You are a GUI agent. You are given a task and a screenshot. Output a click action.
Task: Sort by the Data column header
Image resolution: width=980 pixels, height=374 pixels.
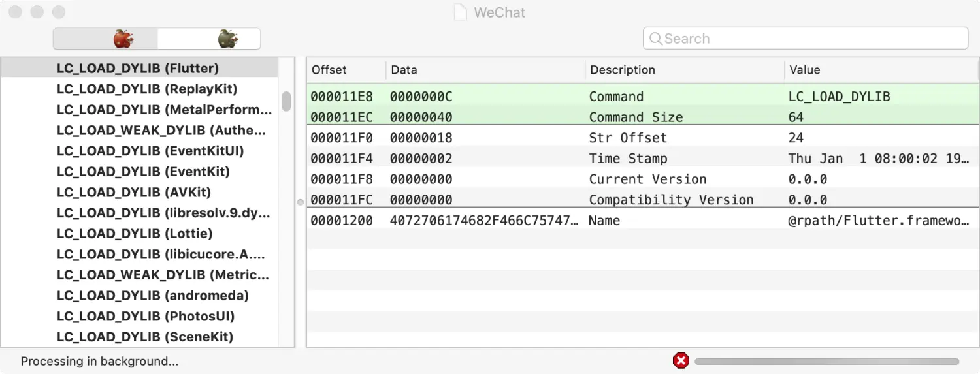tap(485, 70)
